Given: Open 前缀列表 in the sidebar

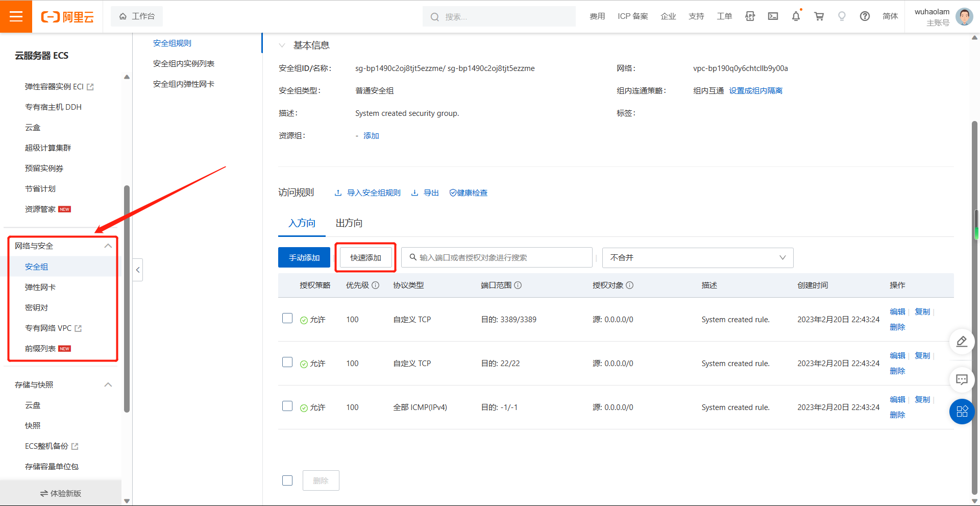Looking at the screenshot, I should (x=40, y=349).
